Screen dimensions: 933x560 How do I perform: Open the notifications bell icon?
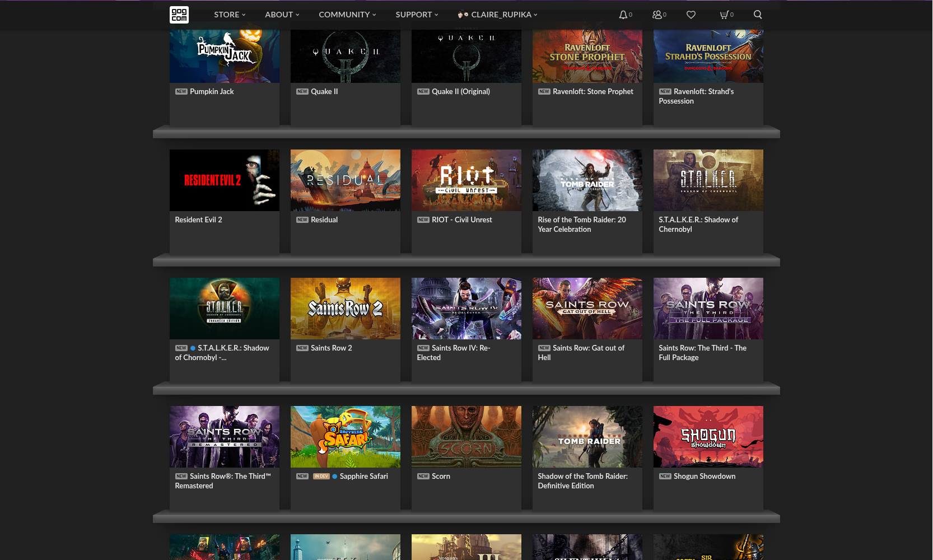point(623,15)
